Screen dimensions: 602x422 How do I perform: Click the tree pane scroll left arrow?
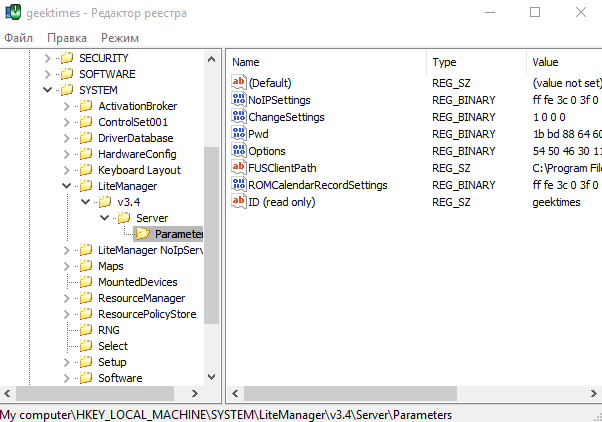coord(7,393)
